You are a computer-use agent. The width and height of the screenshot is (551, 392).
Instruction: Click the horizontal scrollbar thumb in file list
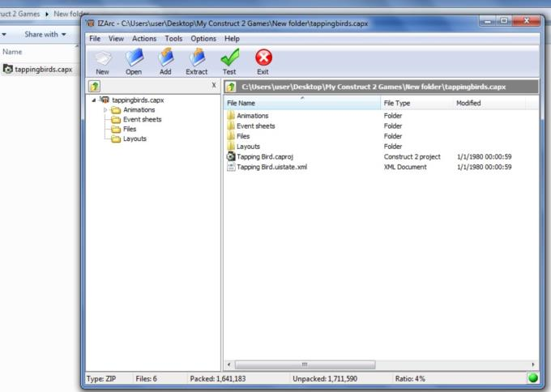[305, 364]
